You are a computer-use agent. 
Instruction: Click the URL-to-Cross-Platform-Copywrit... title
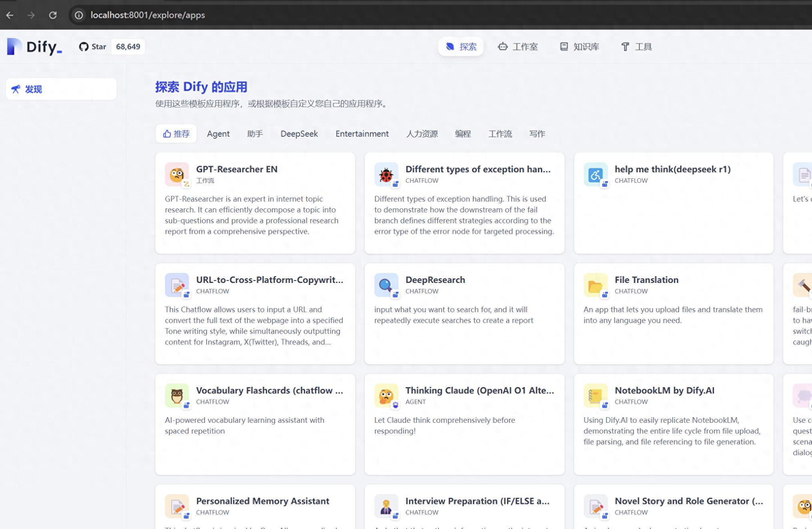click(x=269, y=280)
